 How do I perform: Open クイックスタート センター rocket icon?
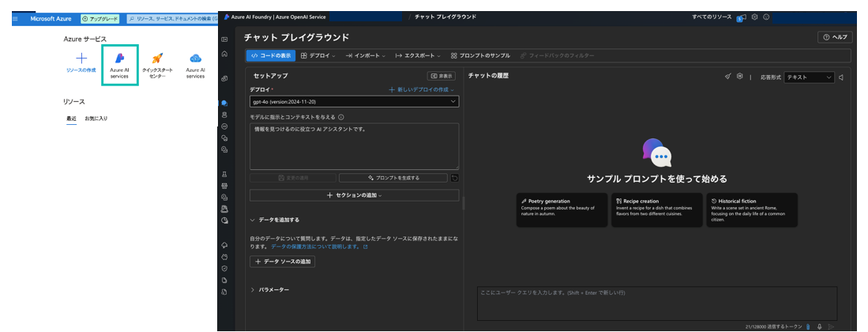tap(157, 58)
